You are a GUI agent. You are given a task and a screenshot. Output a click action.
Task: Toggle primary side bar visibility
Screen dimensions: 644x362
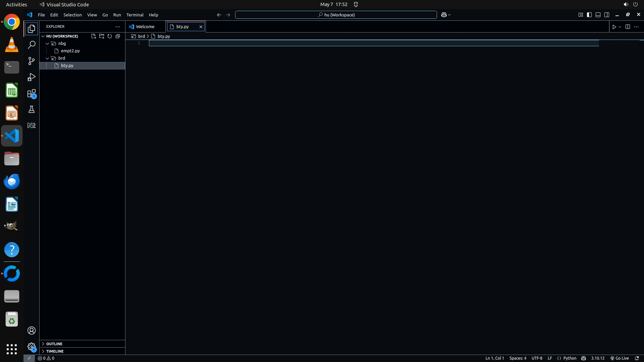pos(589,15)
